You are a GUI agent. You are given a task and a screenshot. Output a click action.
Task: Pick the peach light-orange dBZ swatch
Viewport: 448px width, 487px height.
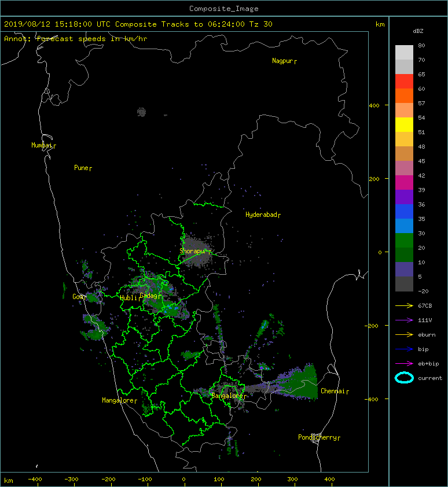coord(404,110)
